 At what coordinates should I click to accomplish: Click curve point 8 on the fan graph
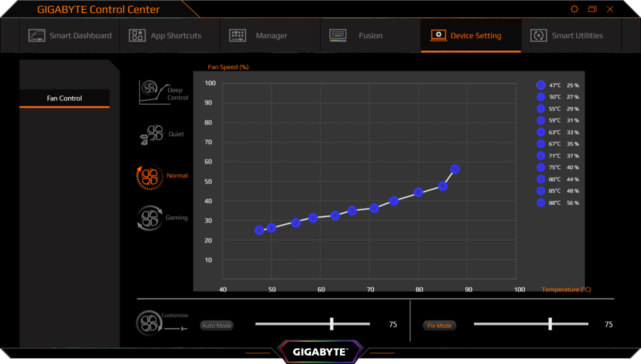(418, 192)
